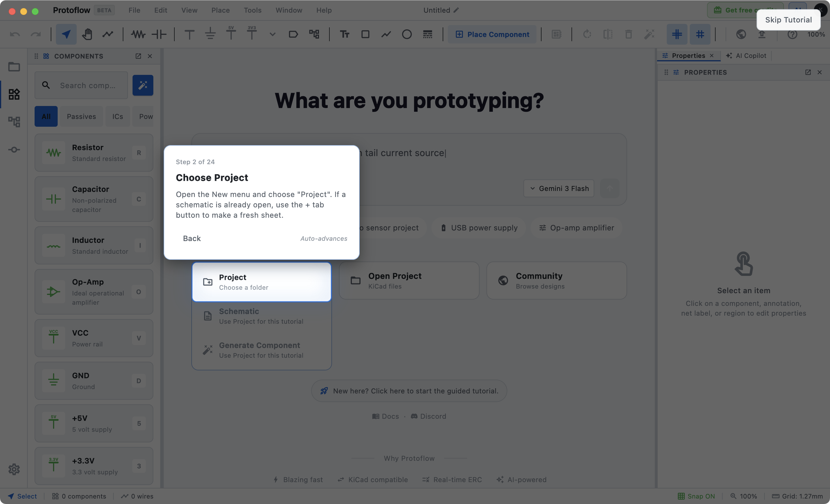Open the Edit menu
The height and width of the screenshot is (504, 830).
pos(161,10)
